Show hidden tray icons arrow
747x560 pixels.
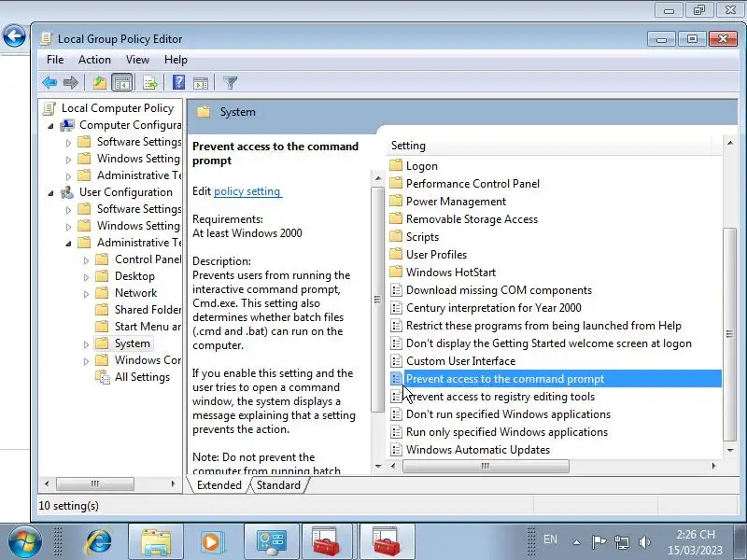pyautogui.click(x=576, y=542)
